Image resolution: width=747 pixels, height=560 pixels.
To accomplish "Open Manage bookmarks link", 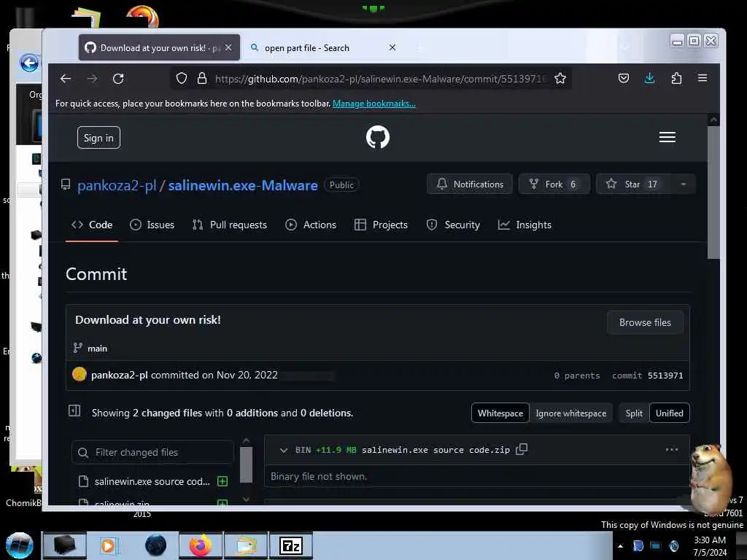I will 374,104.
